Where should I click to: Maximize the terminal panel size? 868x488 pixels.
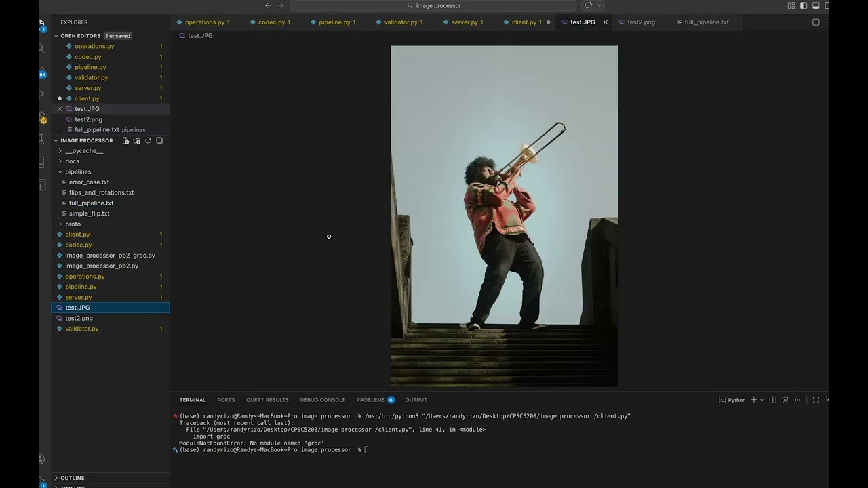pyautogui.click(x=816, y=400)
